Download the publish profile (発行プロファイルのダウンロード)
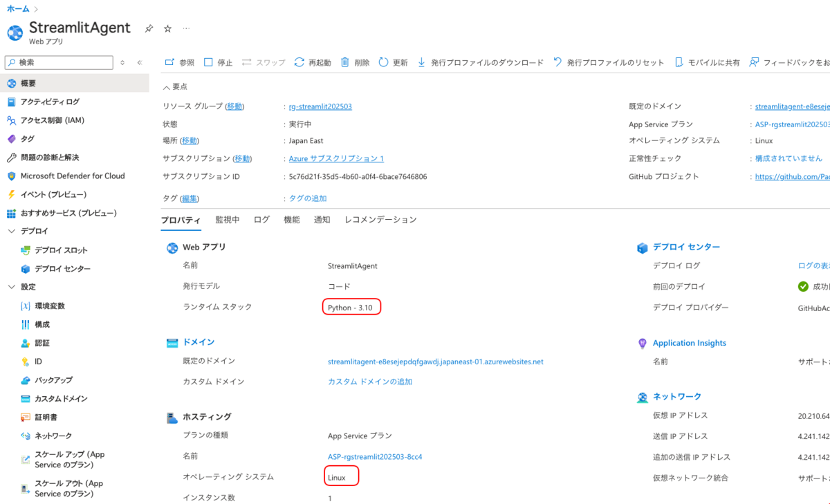 481,62
